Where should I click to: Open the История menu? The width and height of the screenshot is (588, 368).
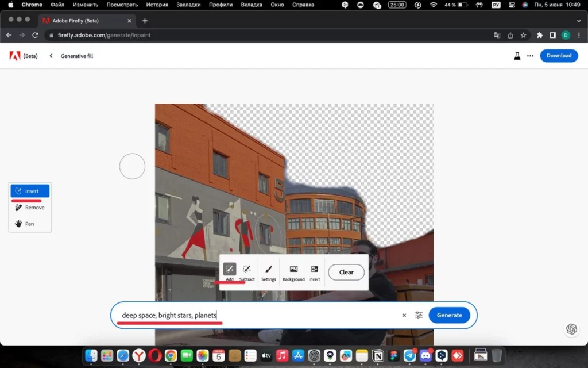[x=156, y=5]
